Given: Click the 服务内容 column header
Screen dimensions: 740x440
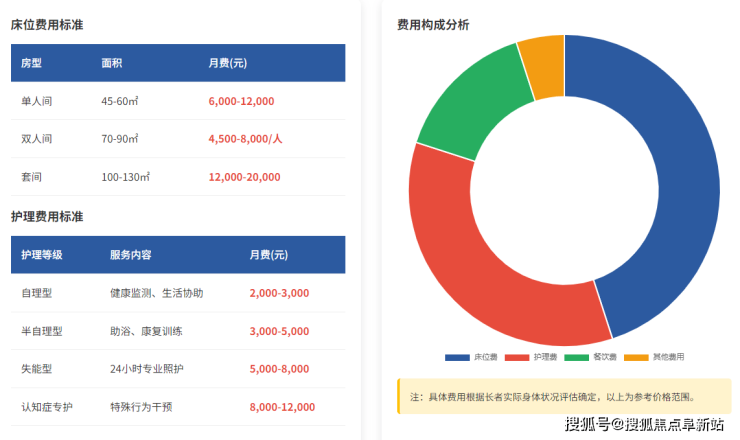Looking at the screenshot, I should tap(130, 255).
